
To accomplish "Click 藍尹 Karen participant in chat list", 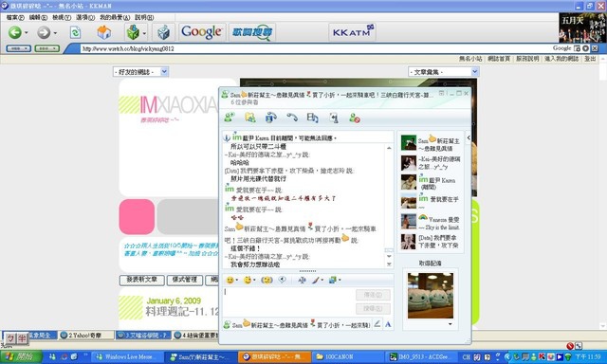I will pos(431,182).
